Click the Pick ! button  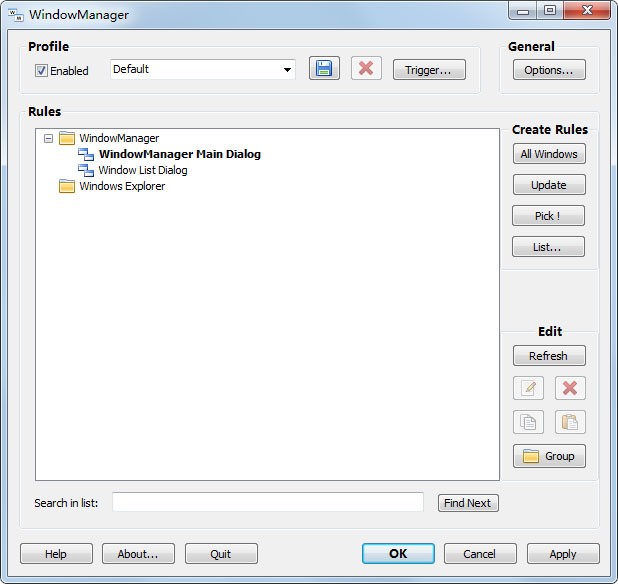click(548, 216)
